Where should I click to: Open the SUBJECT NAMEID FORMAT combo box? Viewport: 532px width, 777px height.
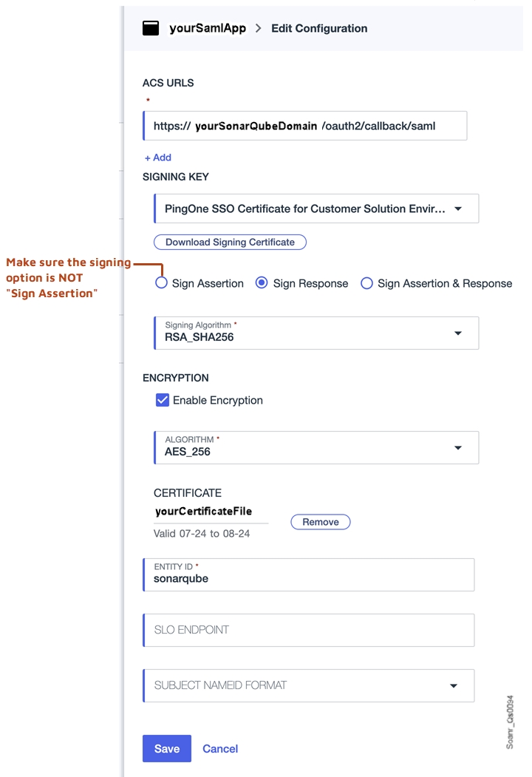(x=309, y=685)
